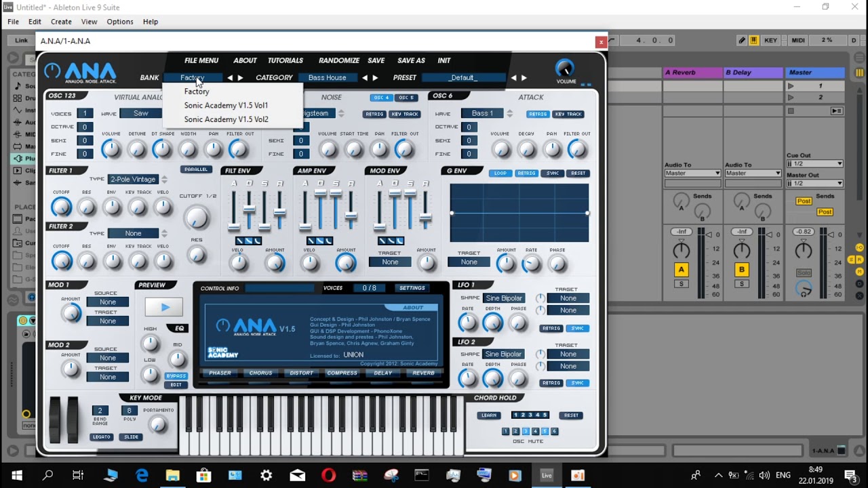Open Opera browser from taskbar
The image size is (868, 488).
click(328, 475)
